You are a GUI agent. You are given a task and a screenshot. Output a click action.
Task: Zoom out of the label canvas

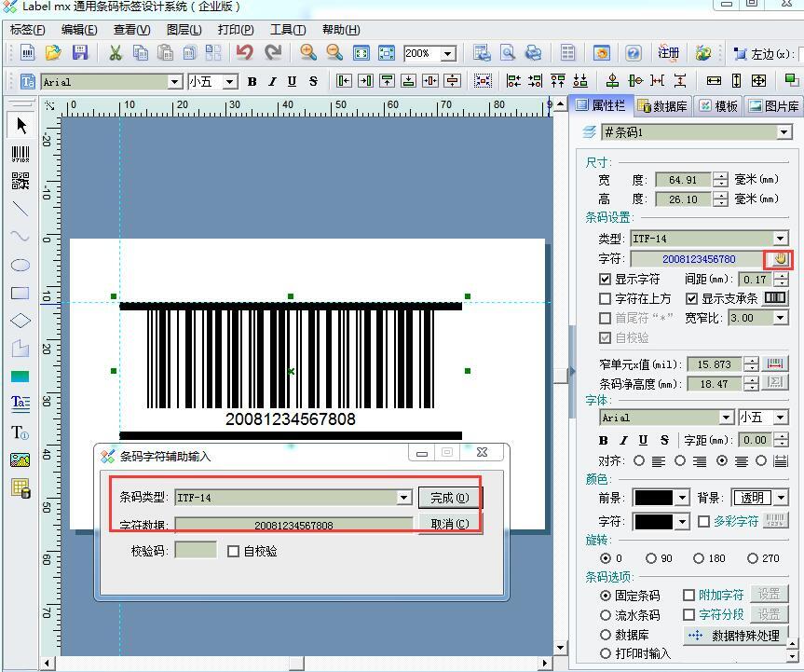point(334,52)
